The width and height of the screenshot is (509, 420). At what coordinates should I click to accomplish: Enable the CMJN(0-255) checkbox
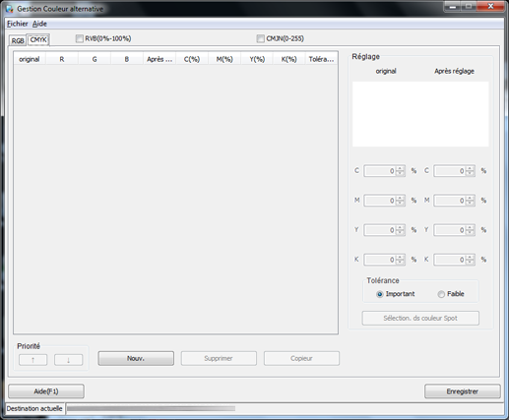pyautogui.click(x=260, y=38)
